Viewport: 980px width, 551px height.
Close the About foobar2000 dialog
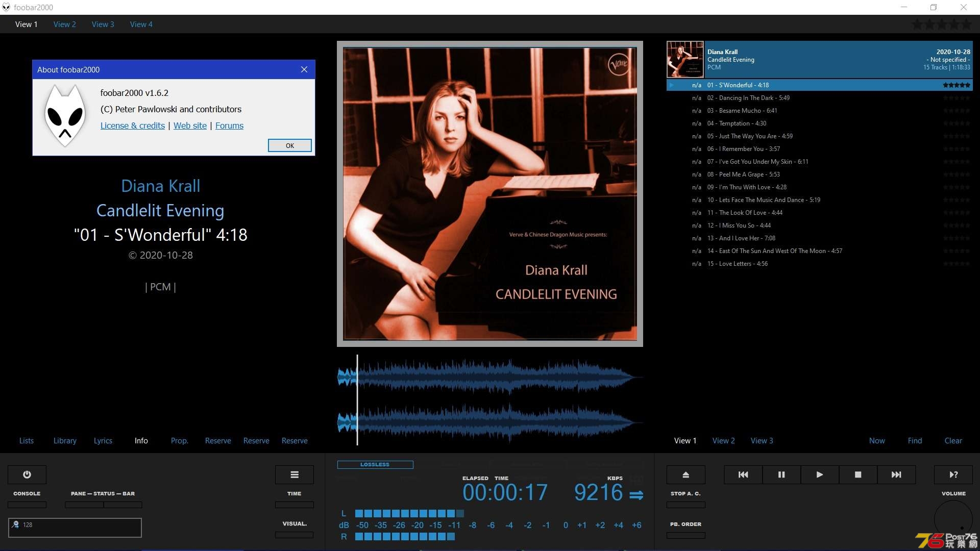point(304,69)
